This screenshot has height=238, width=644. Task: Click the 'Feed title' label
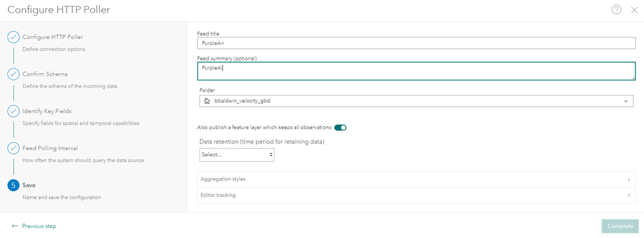coord(209,34)
